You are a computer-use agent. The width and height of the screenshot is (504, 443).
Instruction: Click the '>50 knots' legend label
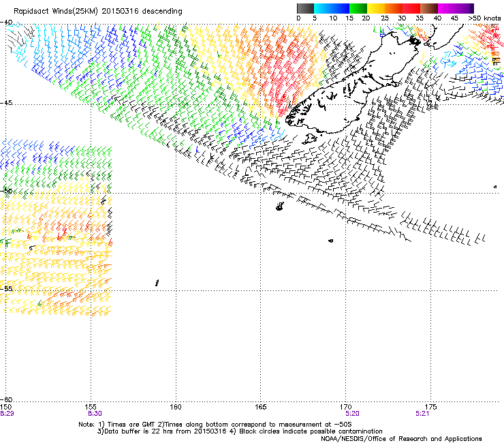tap(484, 18)
